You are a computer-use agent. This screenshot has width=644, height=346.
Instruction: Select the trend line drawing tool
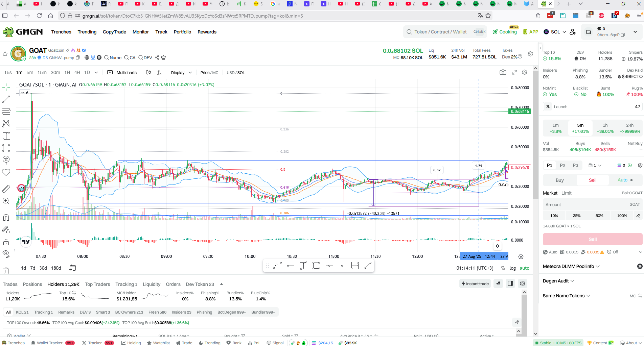6,99
